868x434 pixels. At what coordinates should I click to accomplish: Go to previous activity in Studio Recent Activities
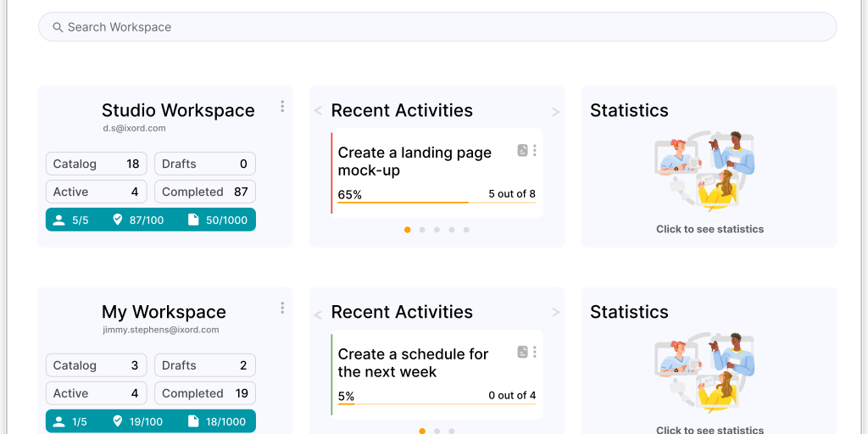click(x=318, y=112)
